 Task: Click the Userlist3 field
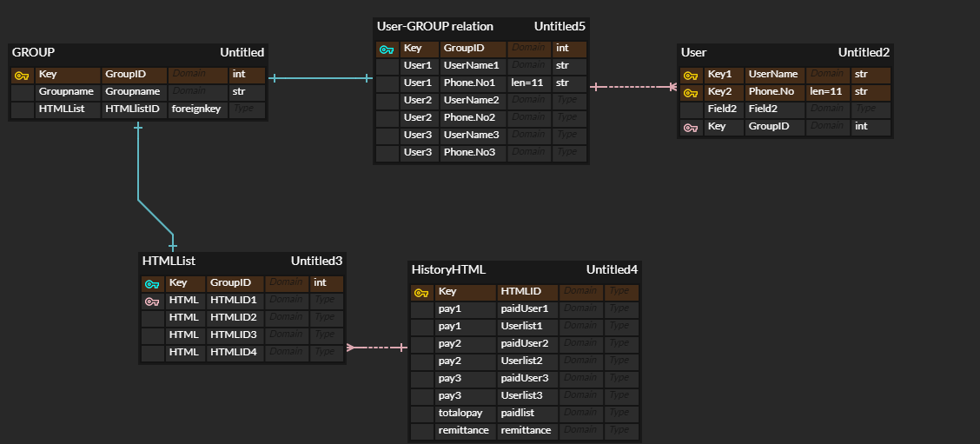[526, 396]
